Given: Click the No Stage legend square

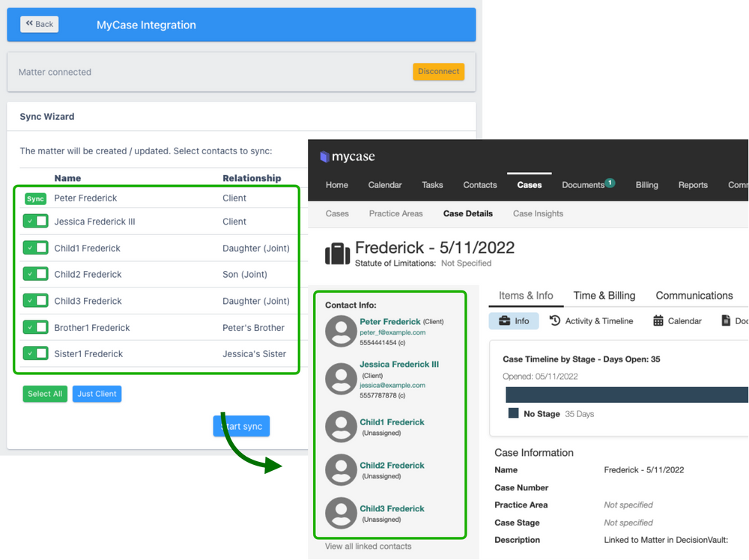Looking at the screenshot, I should pyautogui.click(x=512, y=413).
